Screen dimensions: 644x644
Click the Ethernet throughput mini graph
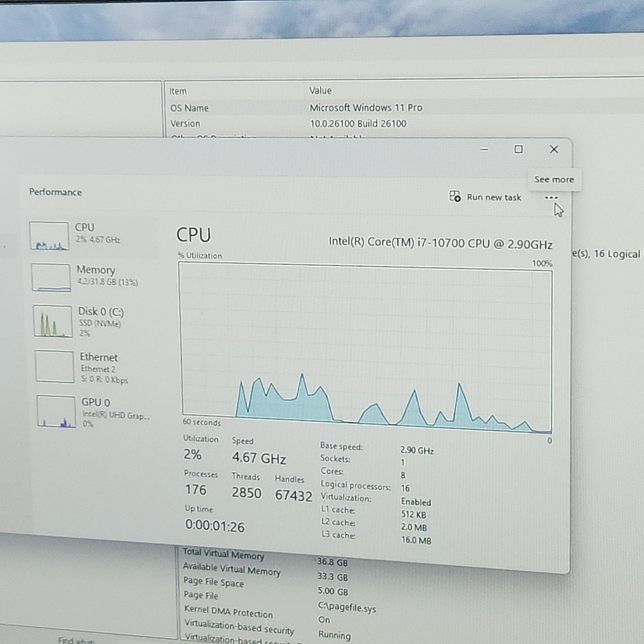pos(55,366)
